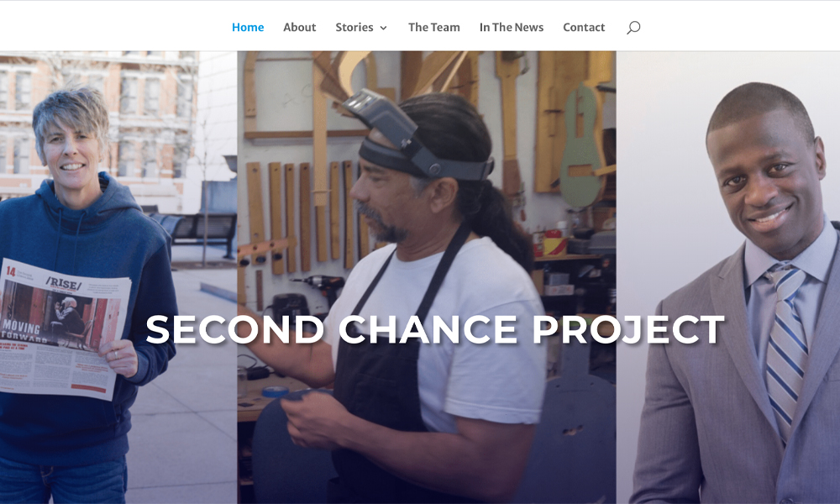Select the workshop craftsman photo
Image resolution: width=840 pixels, height=504 pixels.
point(427,277)
